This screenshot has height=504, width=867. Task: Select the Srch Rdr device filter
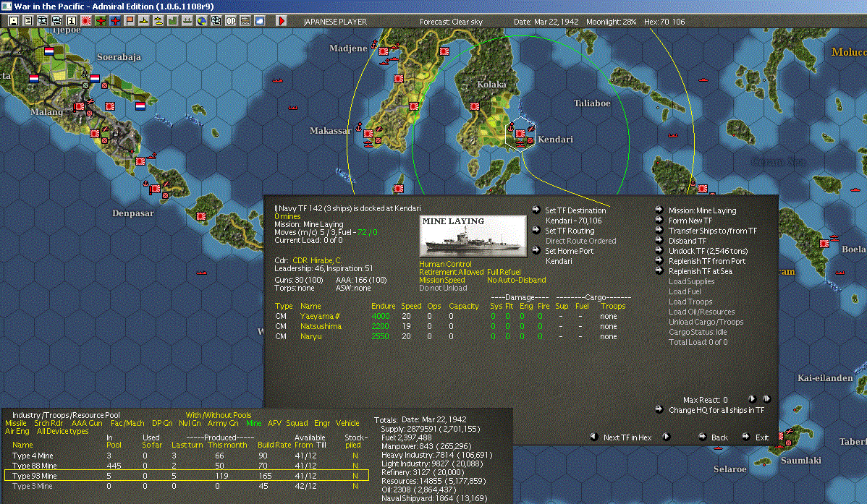coord(48,423)
